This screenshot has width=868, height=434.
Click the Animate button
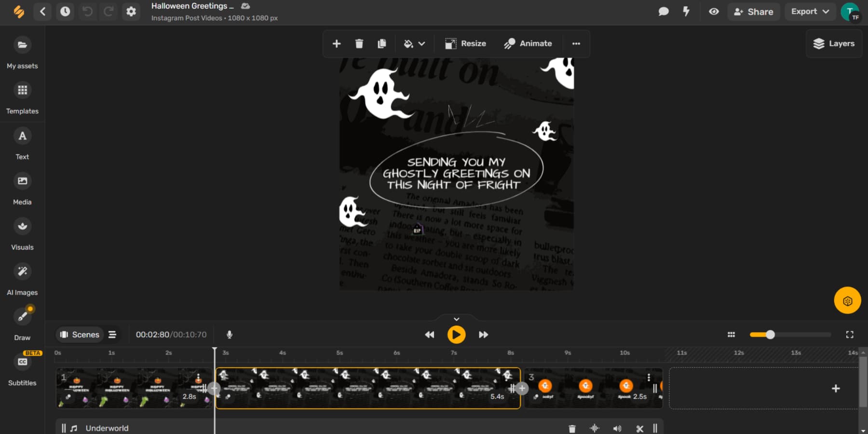(529, 43)
